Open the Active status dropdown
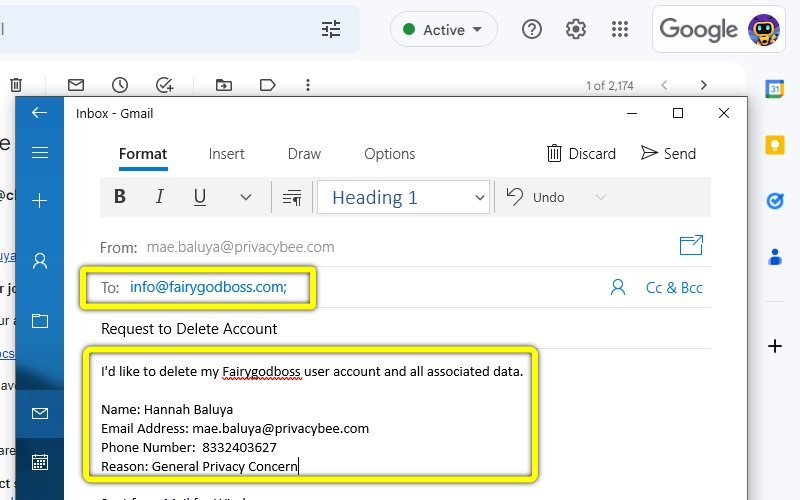The image size is (800, 500). (x=443, y=30)
